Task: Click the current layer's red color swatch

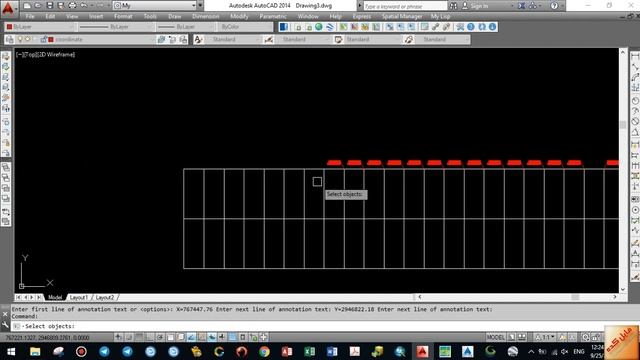Action: [51, 40]
